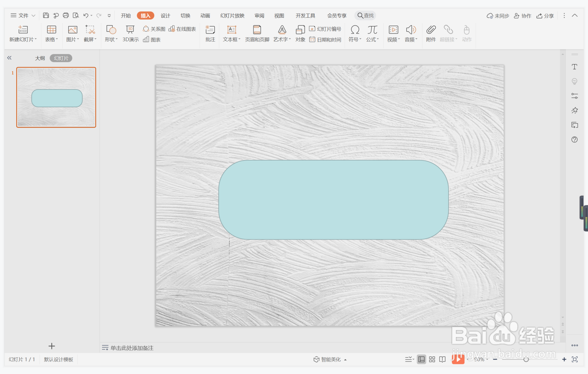
Task: Open more options three-dot menu
Action: (564, 15)
